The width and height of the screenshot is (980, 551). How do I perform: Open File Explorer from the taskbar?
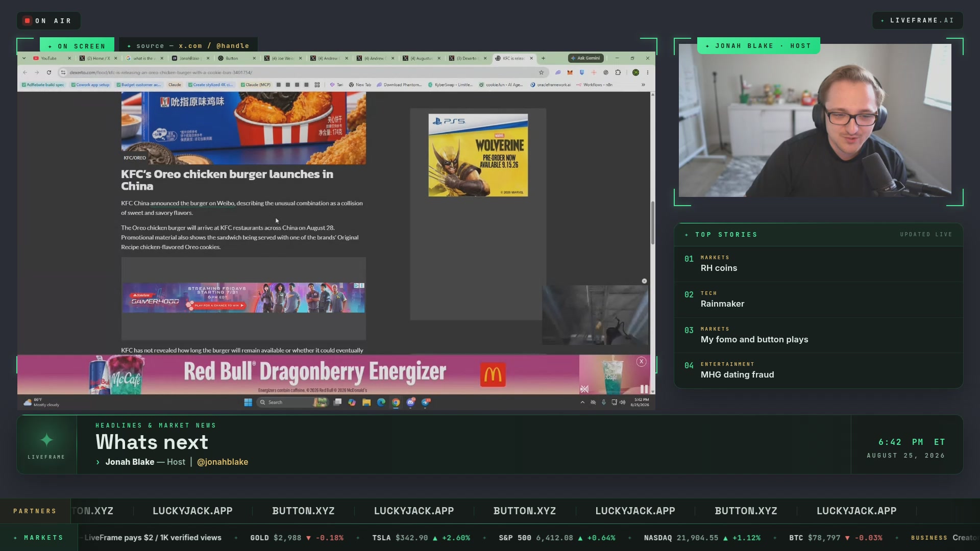pos(366,403)
